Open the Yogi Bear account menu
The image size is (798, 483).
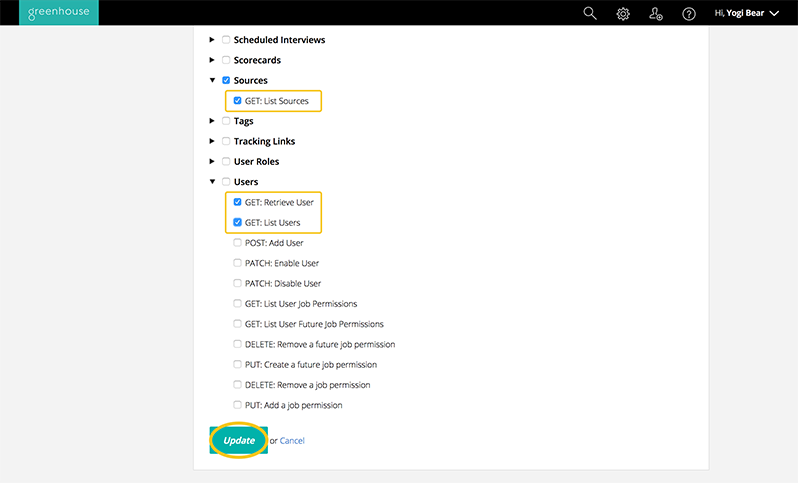pyautogui.click(x=746, y=13)
